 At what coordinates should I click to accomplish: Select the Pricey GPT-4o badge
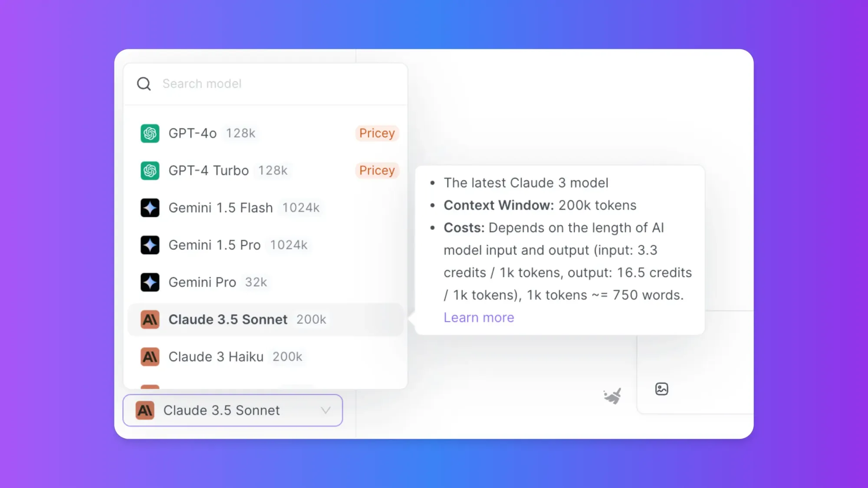click(377, 133)
